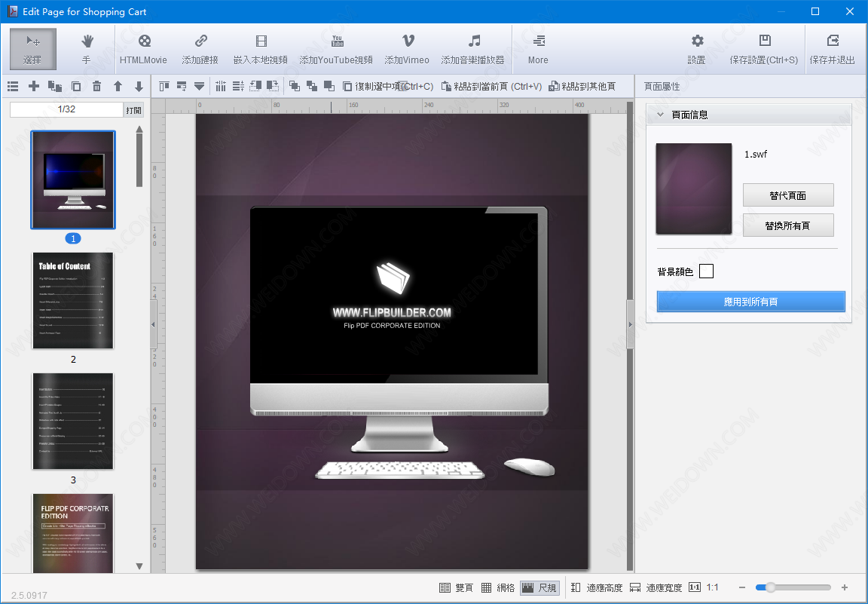The height and width of the screenshot is (604, 868).
Task: Set zoom to 1:1 actual size
Action: (x=704, y=587)
